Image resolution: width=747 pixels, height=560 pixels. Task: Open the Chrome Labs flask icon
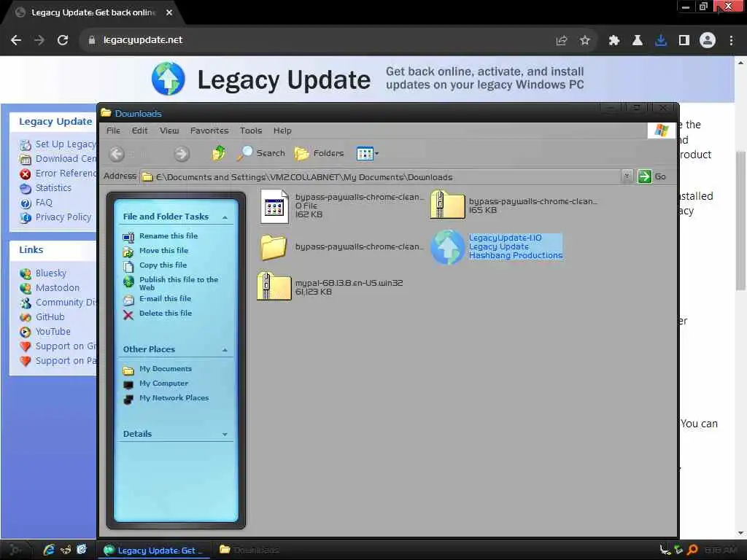pyautogui.click(x=637, y=41)
